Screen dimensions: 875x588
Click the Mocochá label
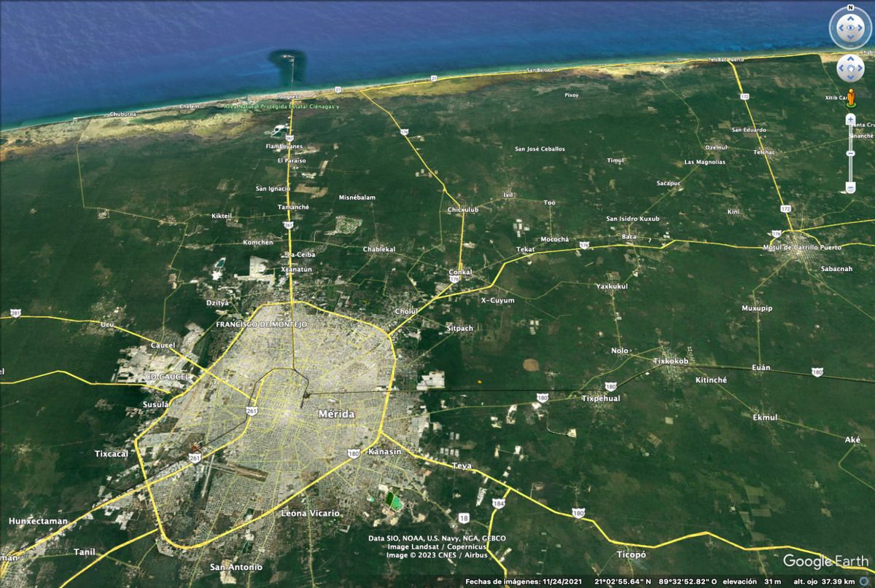pos(554,239)
